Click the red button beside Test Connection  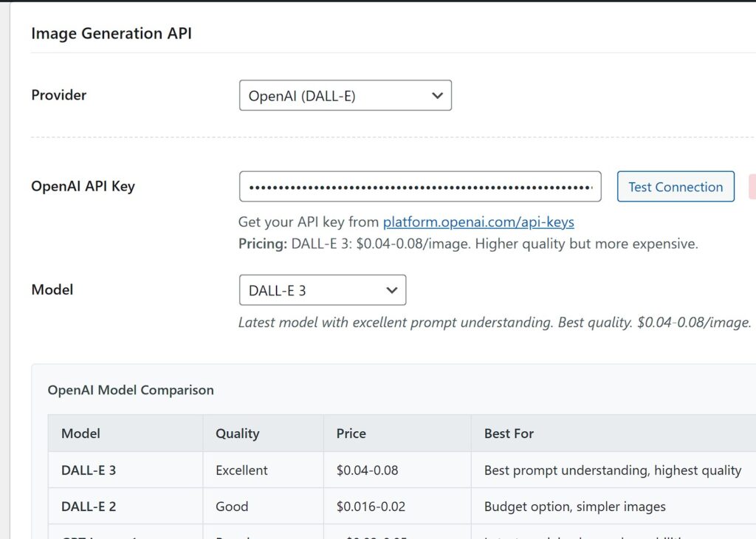(x=752, y=187)
